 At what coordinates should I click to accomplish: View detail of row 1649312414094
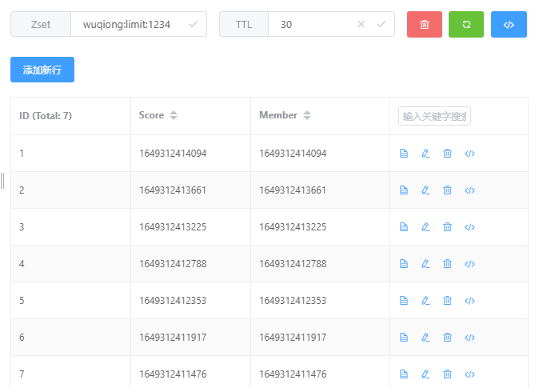404,154
